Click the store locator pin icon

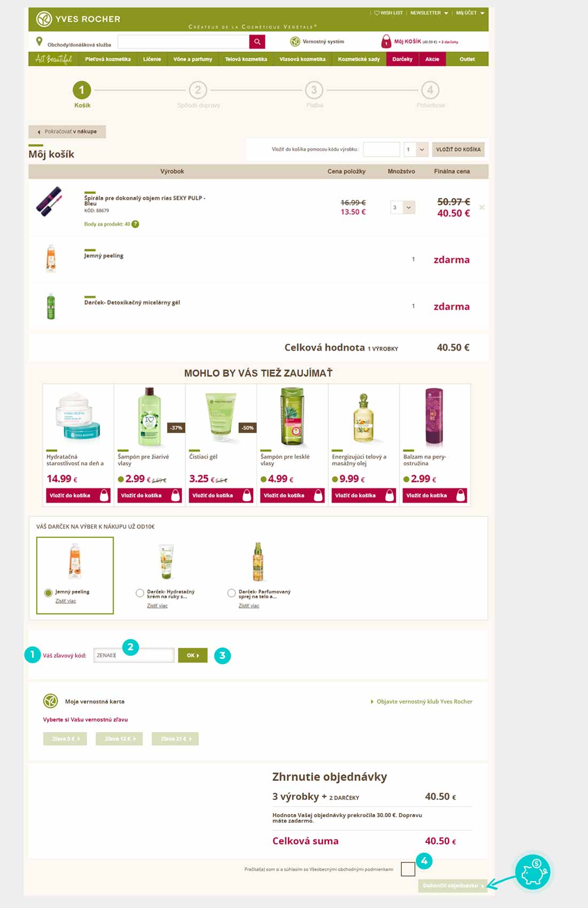click(39, 41)
